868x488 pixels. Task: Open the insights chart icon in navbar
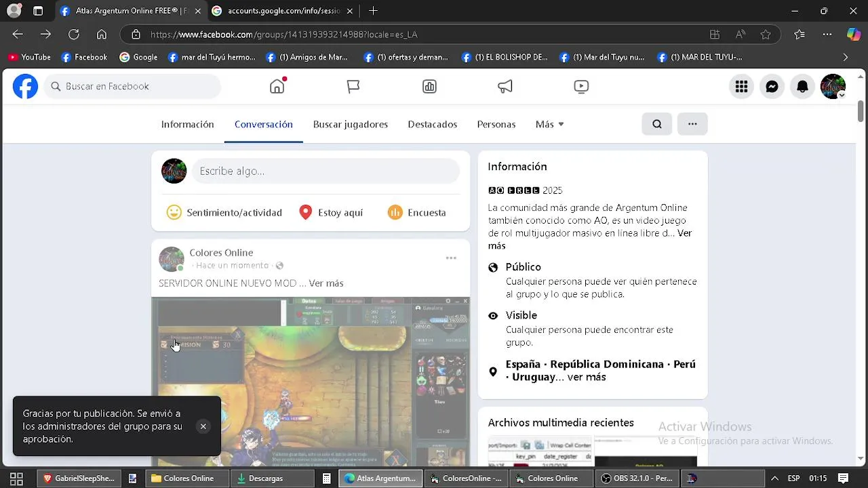pos(429,86)
